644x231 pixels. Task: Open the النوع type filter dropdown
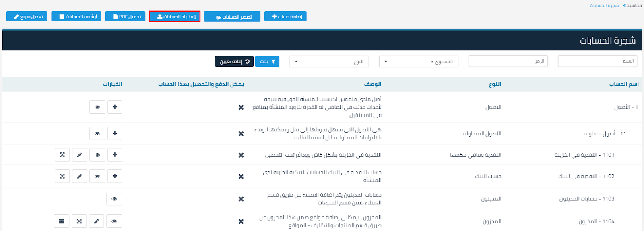point(329,61)
